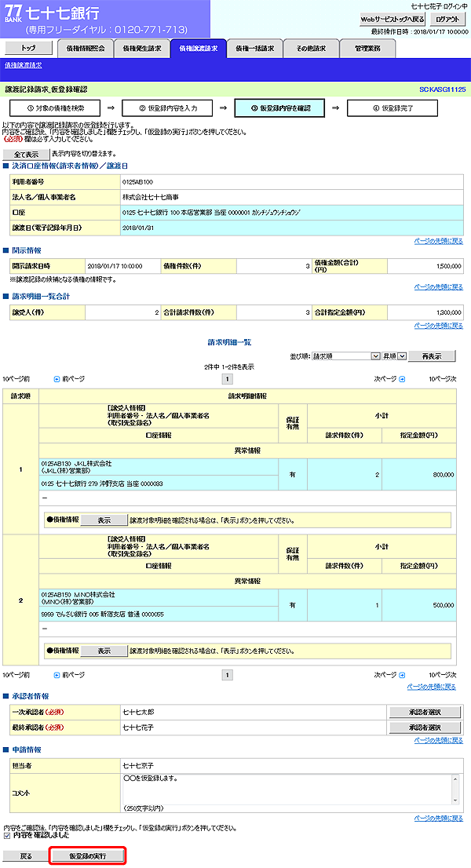Click the ログアウト button

[449, 20]
